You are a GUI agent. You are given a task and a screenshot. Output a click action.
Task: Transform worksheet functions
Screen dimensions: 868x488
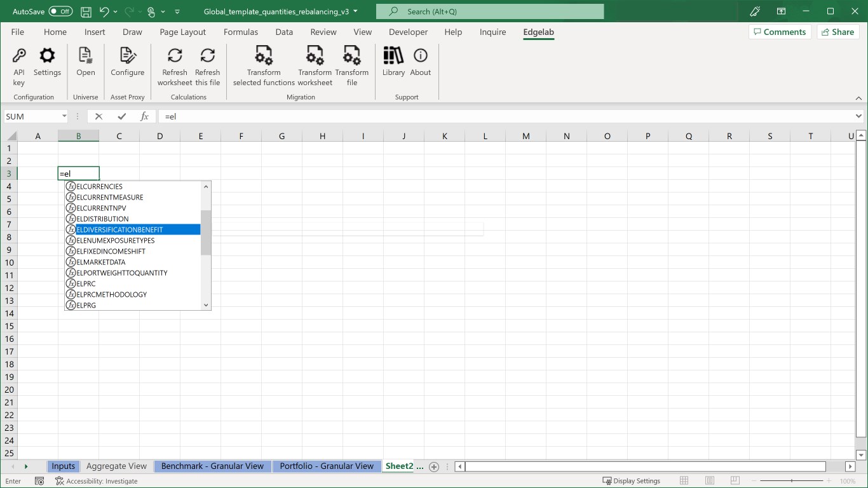(315, 66)
